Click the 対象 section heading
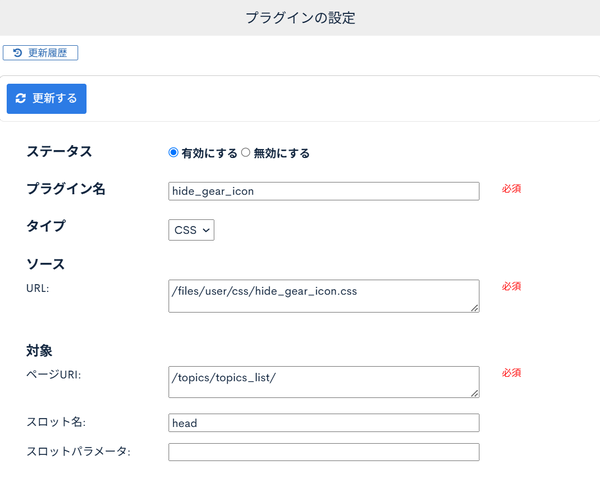This screenshot has width=600, height=480. tap(39, 351)
